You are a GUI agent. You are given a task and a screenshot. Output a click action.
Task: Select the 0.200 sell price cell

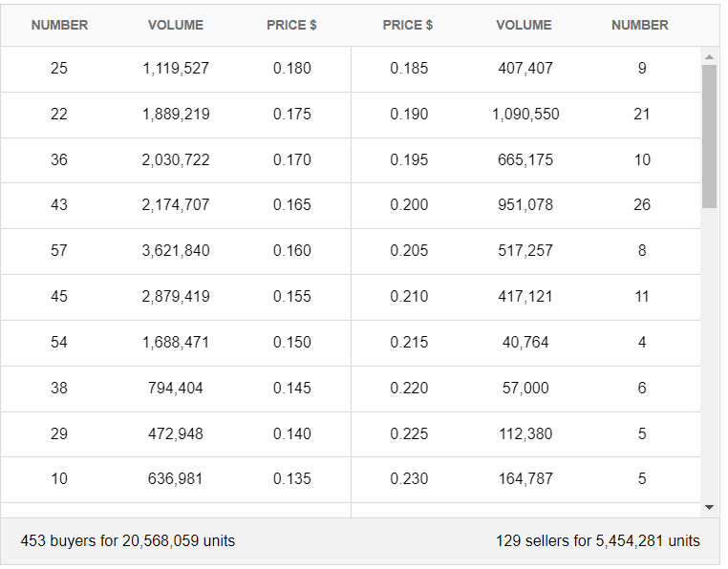tap(409, 205)
